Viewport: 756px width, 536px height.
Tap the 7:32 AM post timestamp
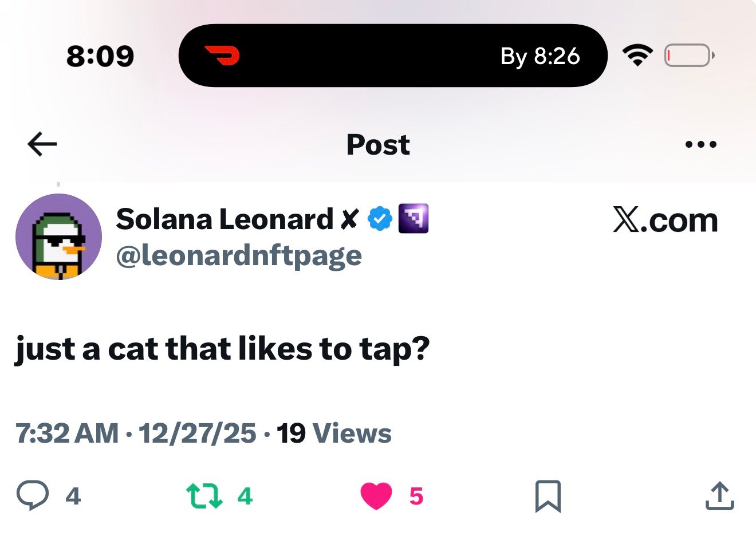tap(67, 433)
